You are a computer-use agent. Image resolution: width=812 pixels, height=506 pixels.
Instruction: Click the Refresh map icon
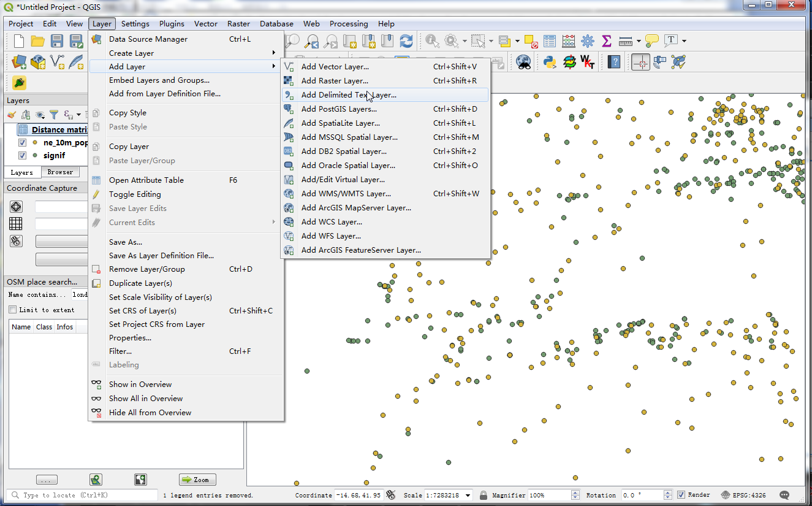tap(406, 41)
